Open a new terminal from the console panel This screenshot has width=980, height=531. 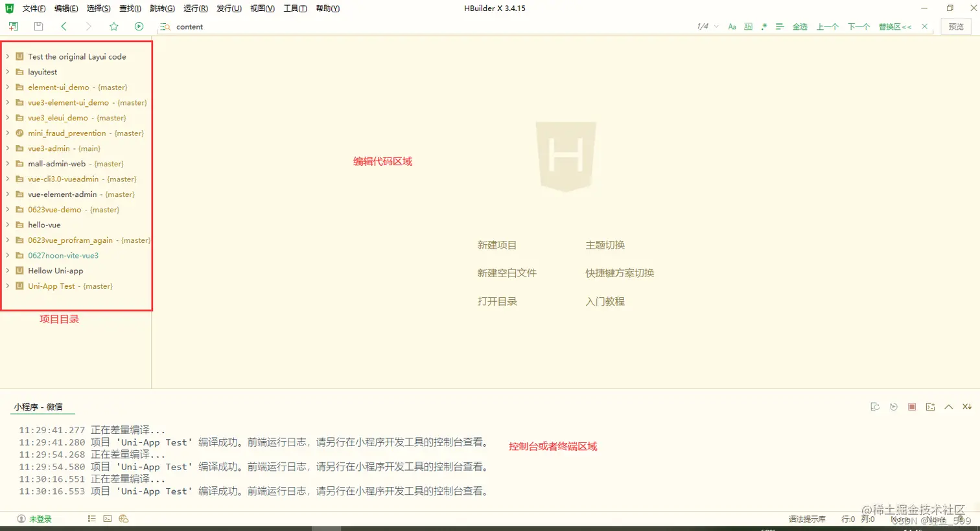(930, 406)
